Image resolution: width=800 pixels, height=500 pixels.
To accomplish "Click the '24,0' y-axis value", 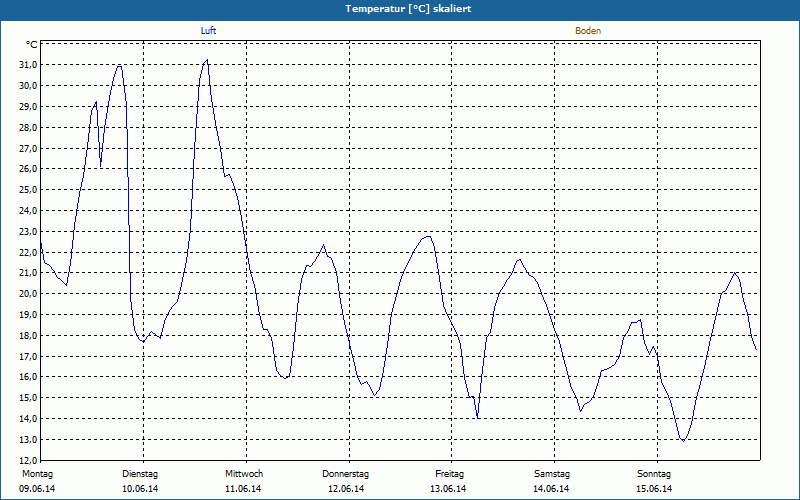I will [x=28, y=211].
